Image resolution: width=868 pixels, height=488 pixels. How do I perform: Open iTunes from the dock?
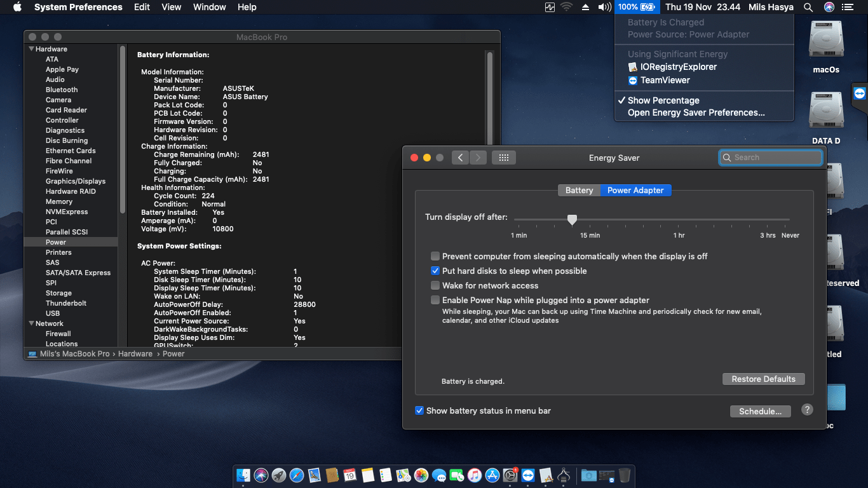475,475
